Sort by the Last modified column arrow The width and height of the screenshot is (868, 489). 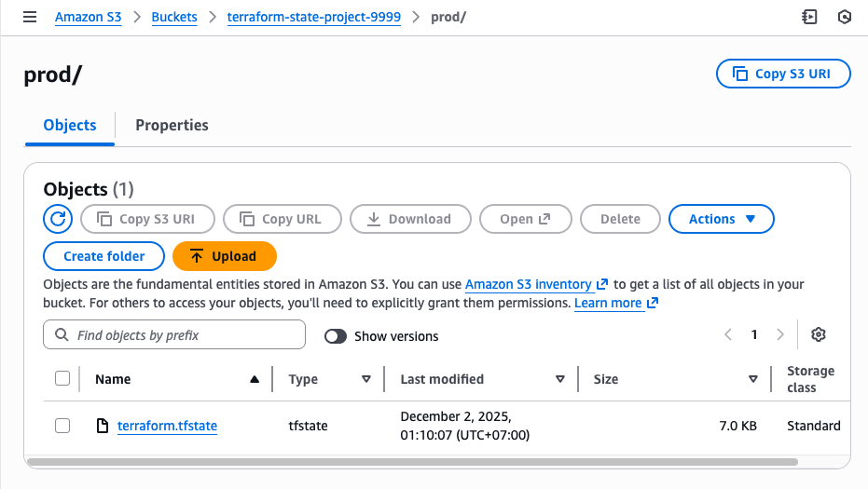[x=560, y=379]
